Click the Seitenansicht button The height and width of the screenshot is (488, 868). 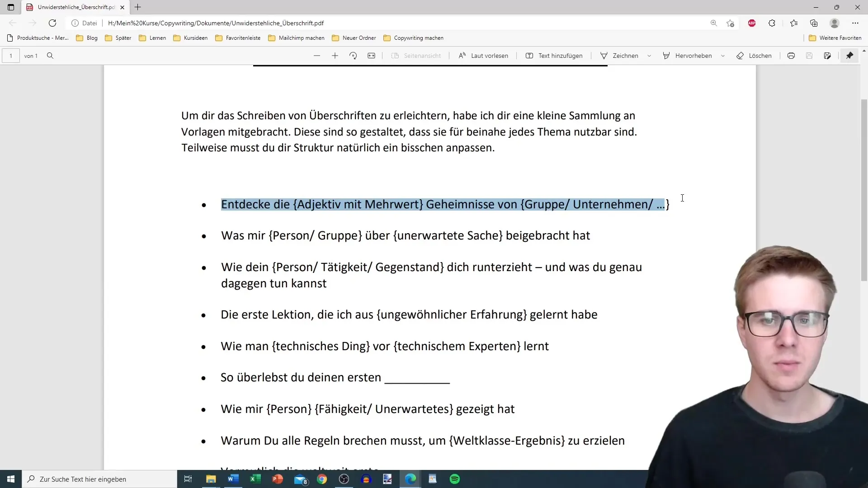[416, 56]
